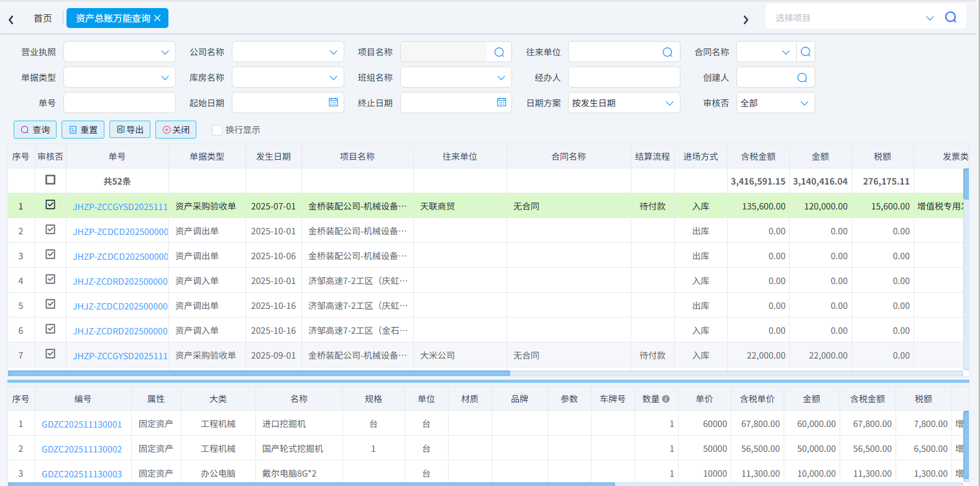Open the 日期方案 dropdown
The image size is (980, 486).
pyautogui.click(x=669, y=103)
